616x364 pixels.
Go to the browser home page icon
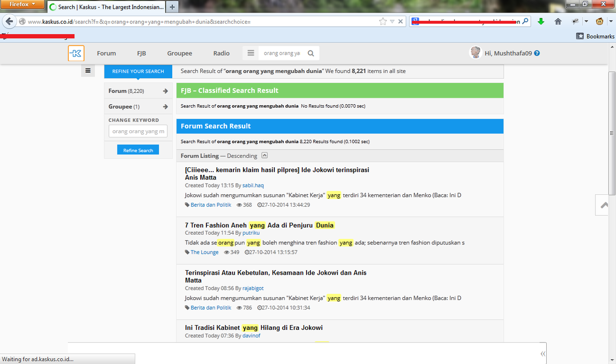tap(558, 21)
